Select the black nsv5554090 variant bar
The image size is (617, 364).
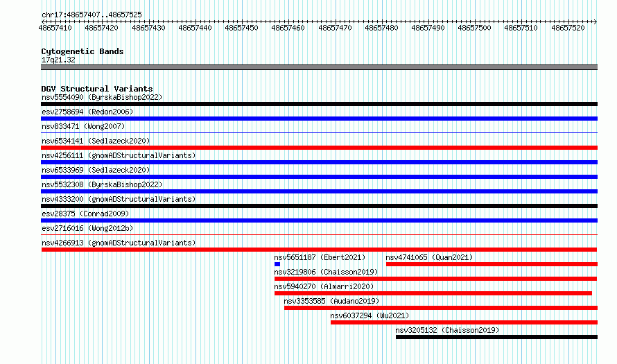click(x=319, y=104)
